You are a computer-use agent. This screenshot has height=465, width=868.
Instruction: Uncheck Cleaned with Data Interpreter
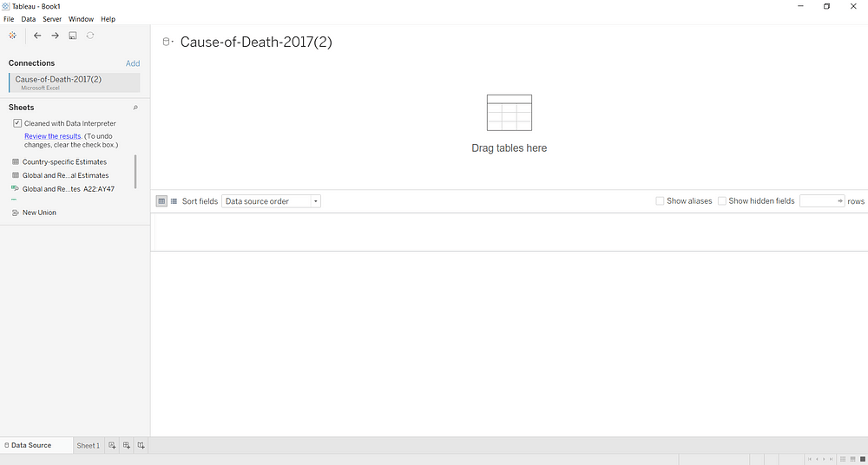(17, 124)
